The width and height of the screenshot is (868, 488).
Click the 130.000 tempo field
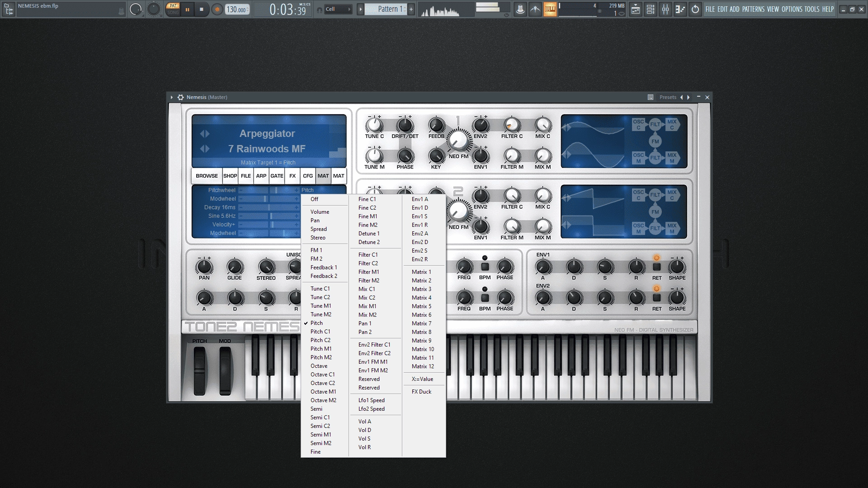click(237, 9)
